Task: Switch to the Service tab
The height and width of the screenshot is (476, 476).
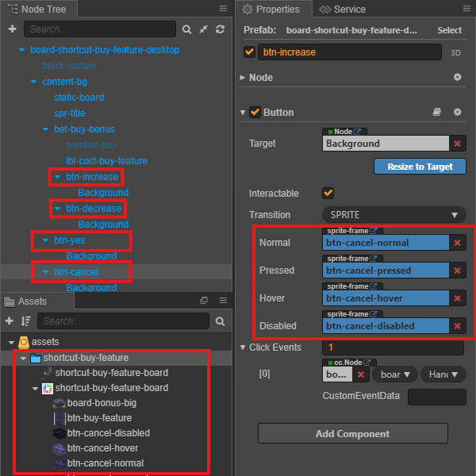Action: click(343, 10)
